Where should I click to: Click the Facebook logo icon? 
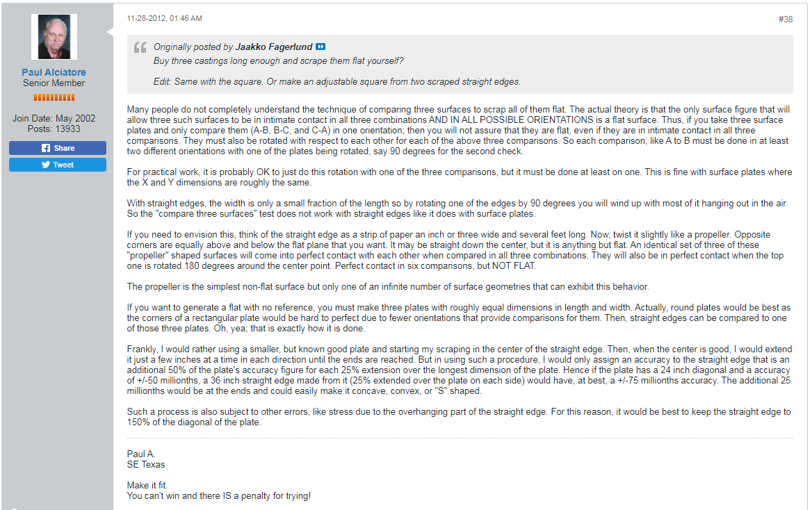click(46, 148)
